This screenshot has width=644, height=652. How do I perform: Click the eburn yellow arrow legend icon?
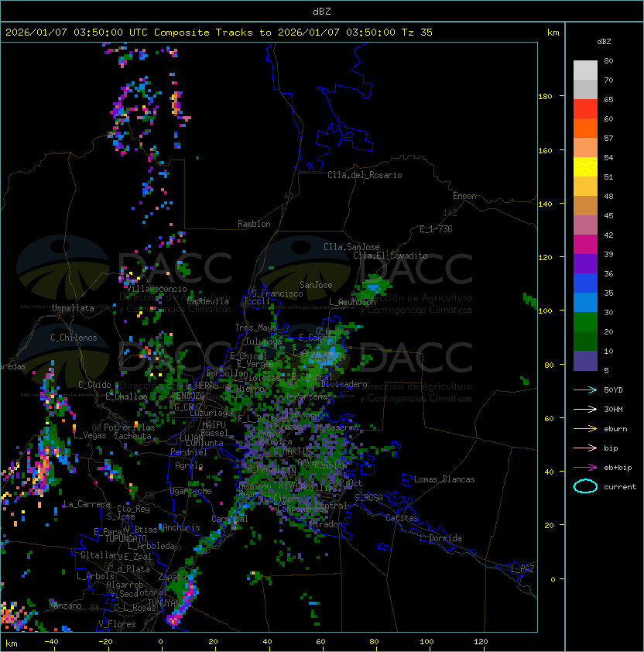coord(585,429)
